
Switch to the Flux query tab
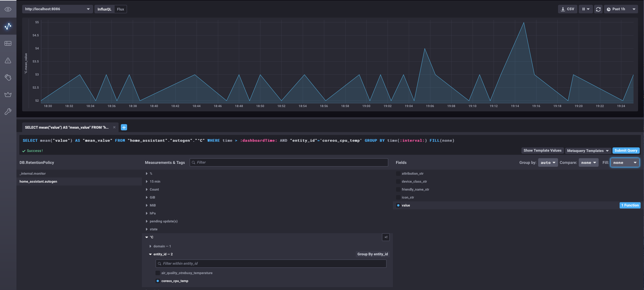tap(121, 9)
